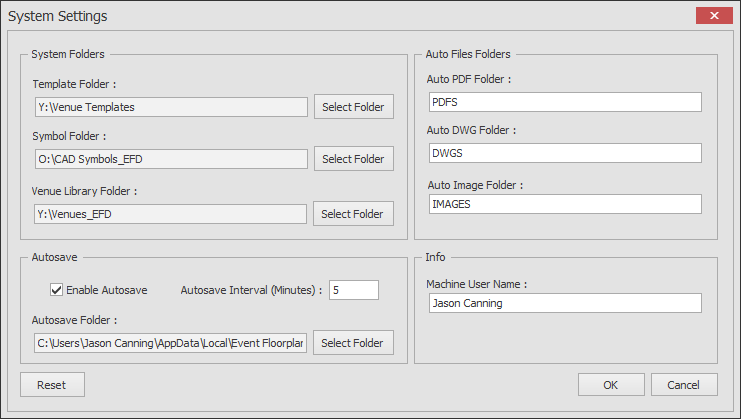Click the Auto Image Folder label

pyautogui.click(x=475, y=185)
